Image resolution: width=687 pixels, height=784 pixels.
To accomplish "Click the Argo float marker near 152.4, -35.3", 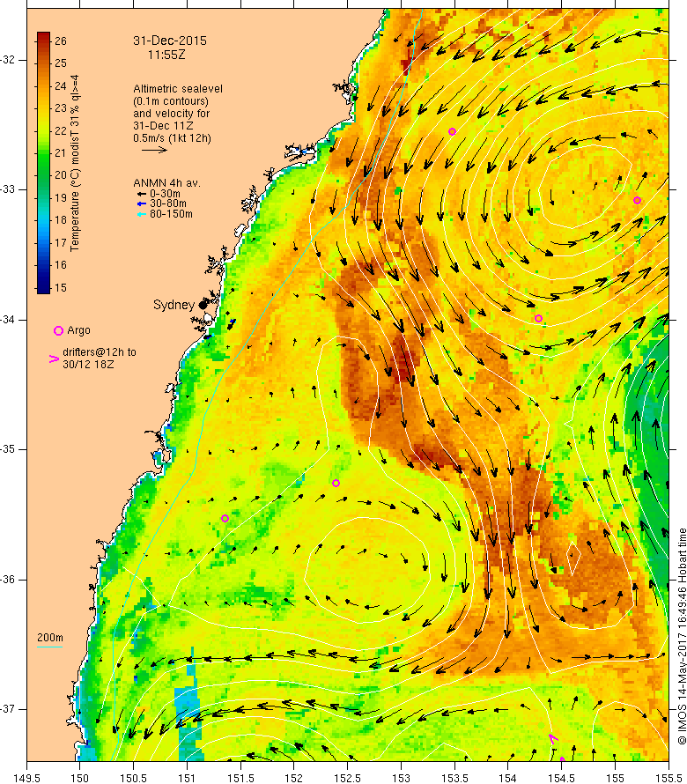I will click(336, 483).
